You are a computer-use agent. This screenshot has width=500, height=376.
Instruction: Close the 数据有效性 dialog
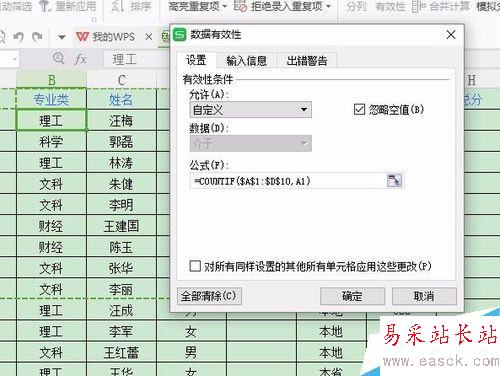pyautogui.click(x=451, y=35)
